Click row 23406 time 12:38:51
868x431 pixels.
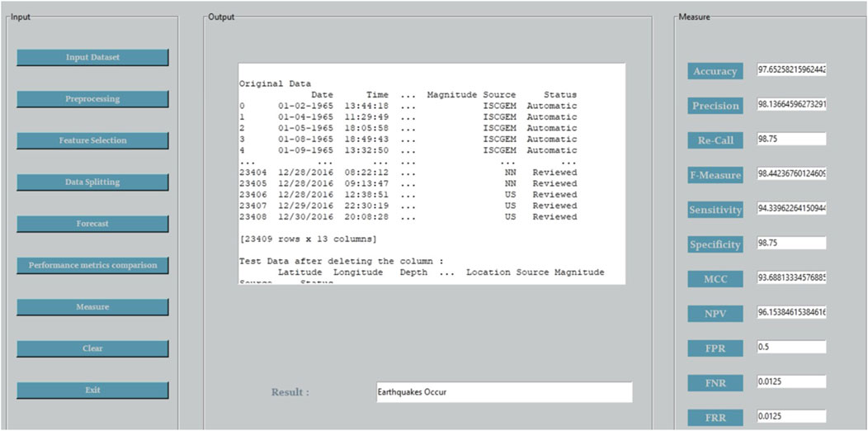366,195
